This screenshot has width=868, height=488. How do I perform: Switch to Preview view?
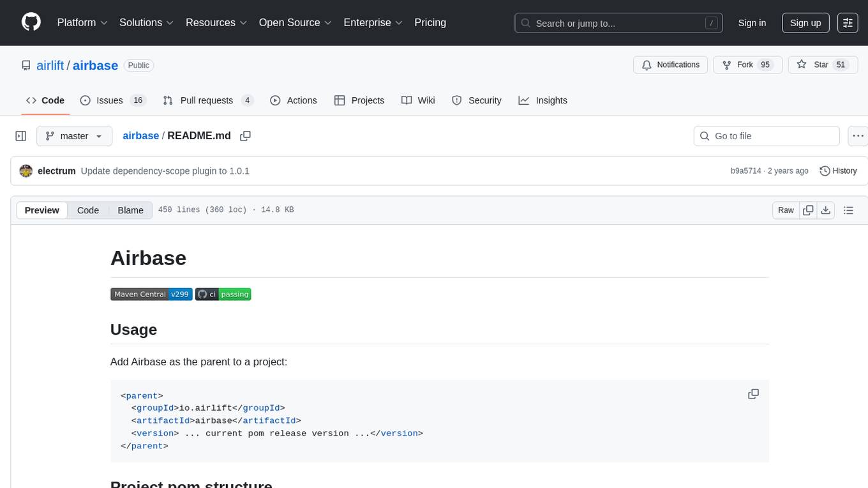pyautogui.click(x=42, y=210)
